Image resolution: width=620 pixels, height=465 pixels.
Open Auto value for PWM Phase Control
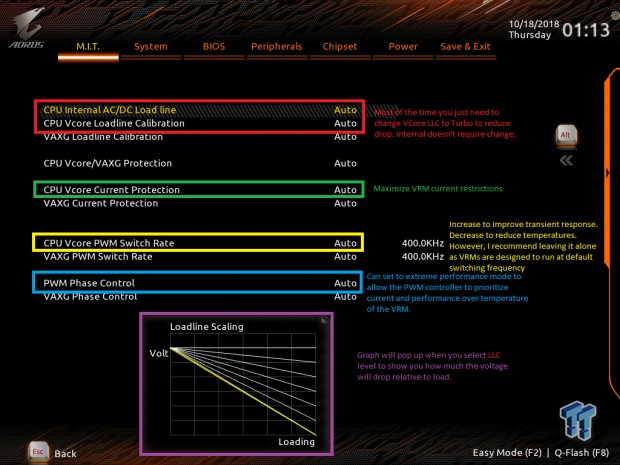point(345,283)
